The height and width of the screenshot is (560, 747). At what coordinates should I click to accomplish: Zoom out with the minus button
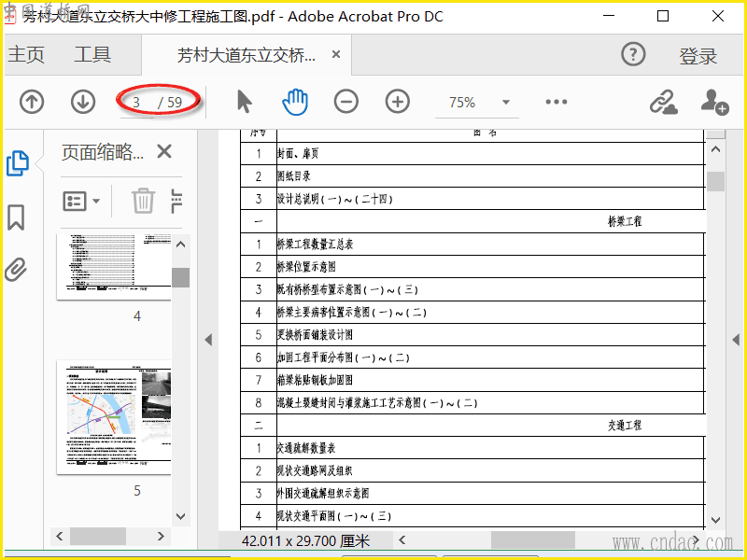pyautogui.click(x=346, y=102)
